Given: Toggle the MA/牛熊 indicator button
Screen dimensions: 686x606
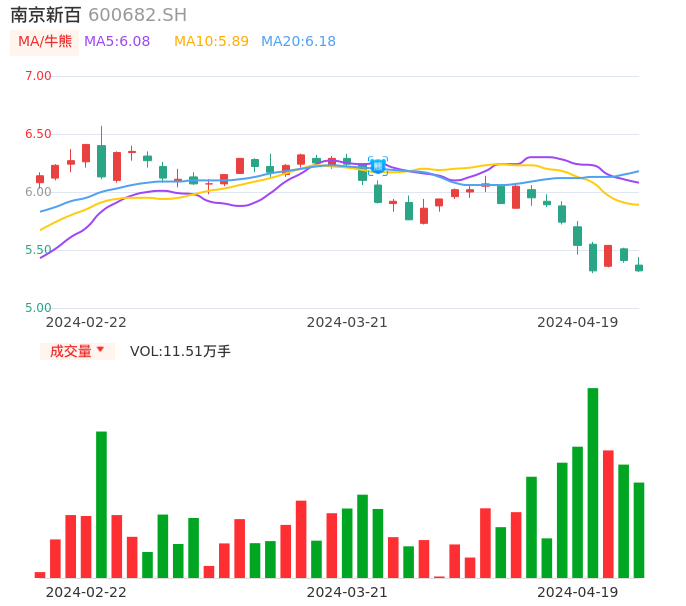Looking at the screenshot, I should pos(45,42).
